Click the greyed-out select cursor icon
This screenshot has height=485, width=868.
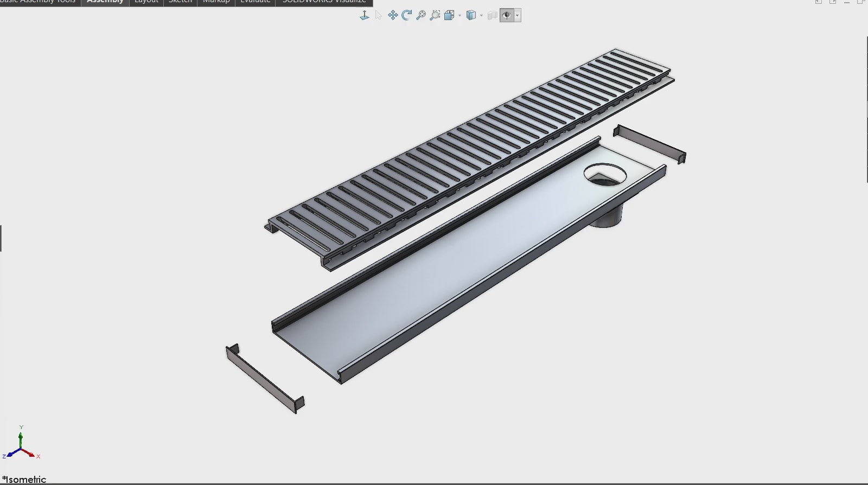[x=378, y=15]
